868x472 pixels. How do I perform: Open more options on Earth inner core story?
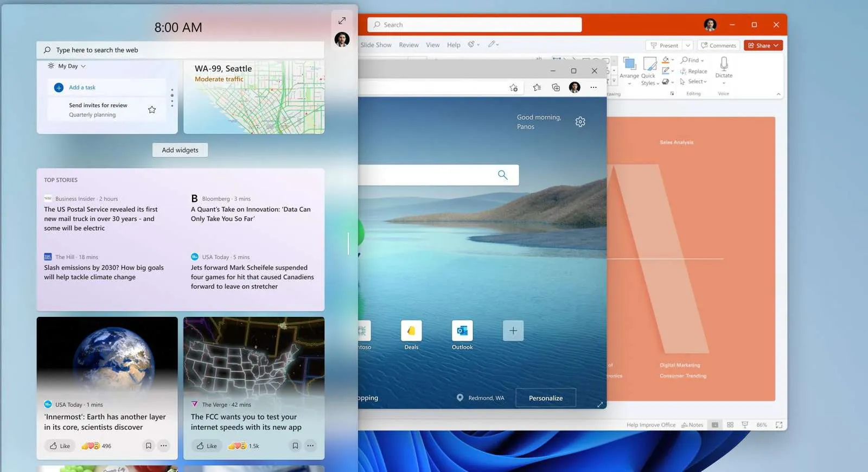point(164,446)
